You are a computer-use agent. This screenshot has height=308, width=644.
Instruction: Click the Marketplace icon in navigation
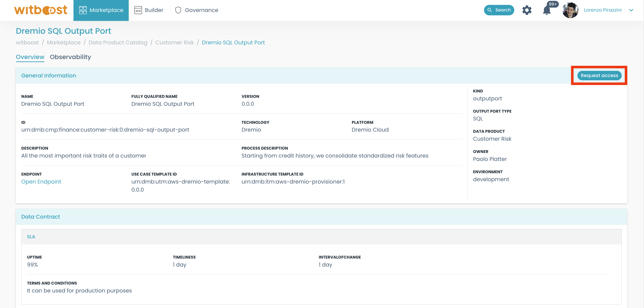tap(82, 10)
